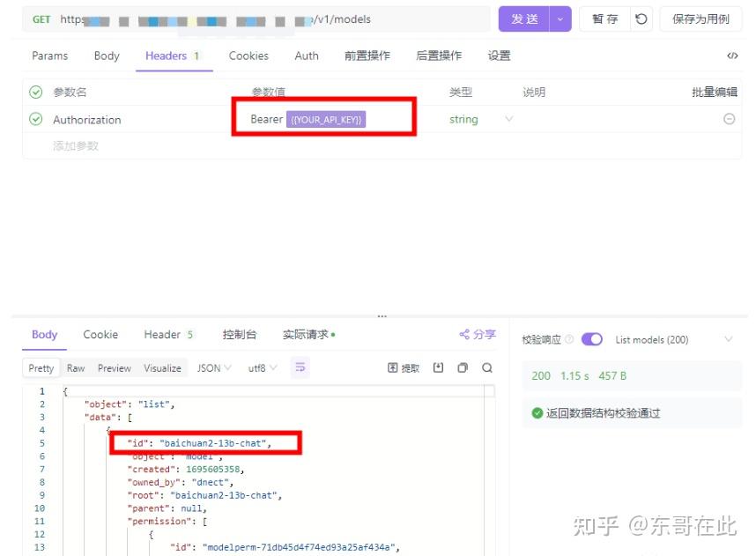Open the GET method dropdown
756x556 pixels.
click(41, 18)
